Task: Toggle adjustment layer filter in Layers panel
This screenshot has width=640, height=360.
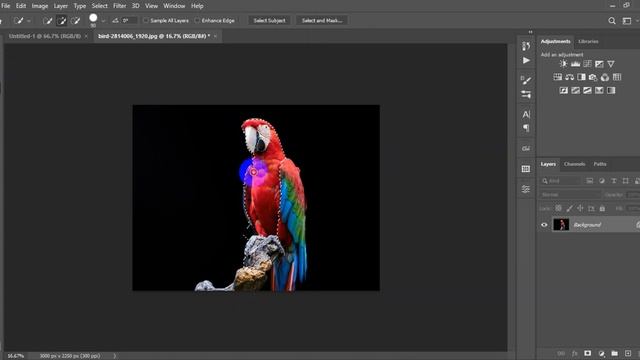Action: point(602,181)
